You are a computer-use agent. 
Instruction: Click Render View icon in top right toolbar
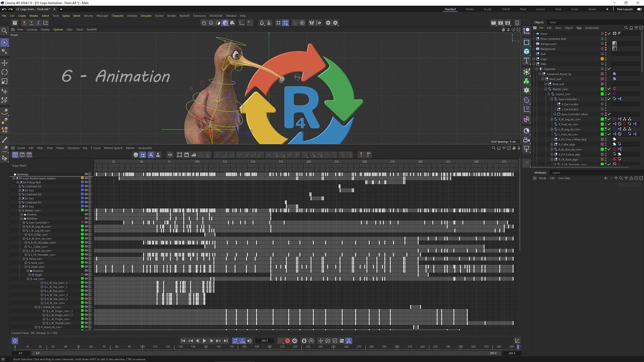coord(493,23)
